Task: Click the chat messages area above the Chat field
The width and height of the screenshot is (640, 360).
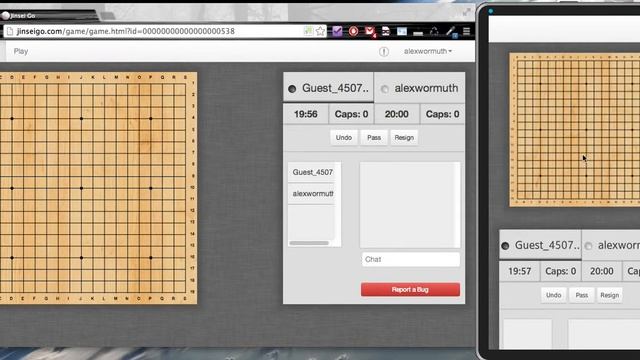Action: (410, 205)
